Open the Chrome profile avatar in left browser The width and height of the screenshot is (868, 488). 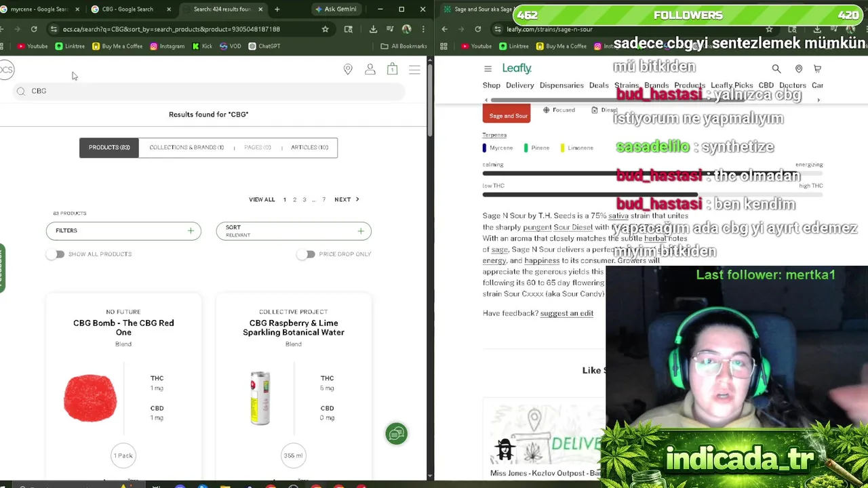[x=406, y=29]
